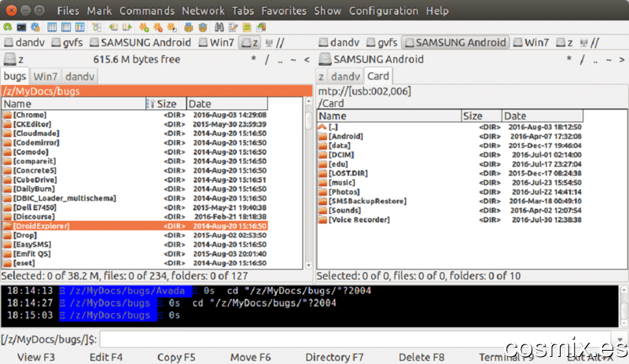
Task: Click the unselect group minus icon
Action: click(x=158, y=28)
